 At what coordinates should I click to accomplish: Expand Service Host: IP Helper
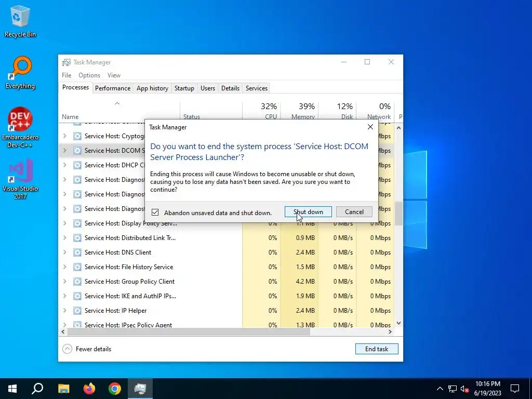pos(65,311)
